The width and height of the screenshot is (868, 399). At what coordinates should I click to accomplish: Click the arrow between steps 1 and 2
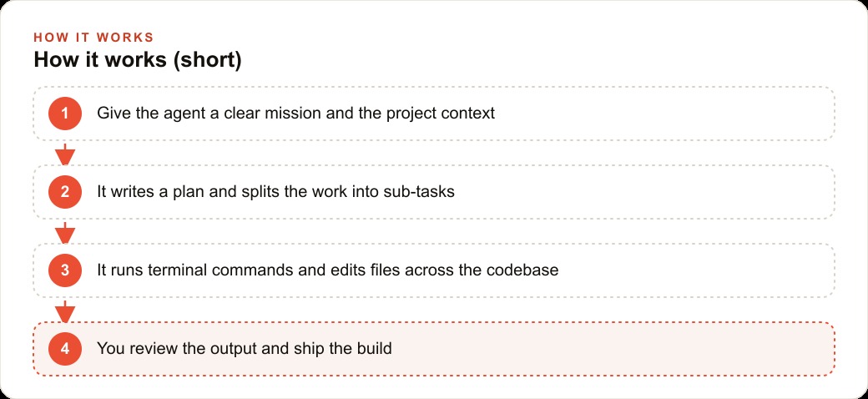pyautogui.click(x=65, y=154)
